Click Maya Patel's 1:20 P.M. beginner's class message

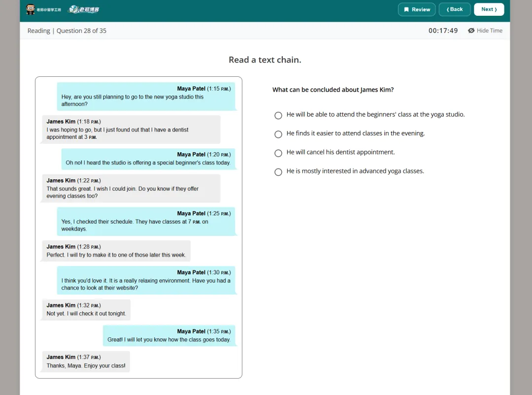pyautogui.click(x=148, y=159)
